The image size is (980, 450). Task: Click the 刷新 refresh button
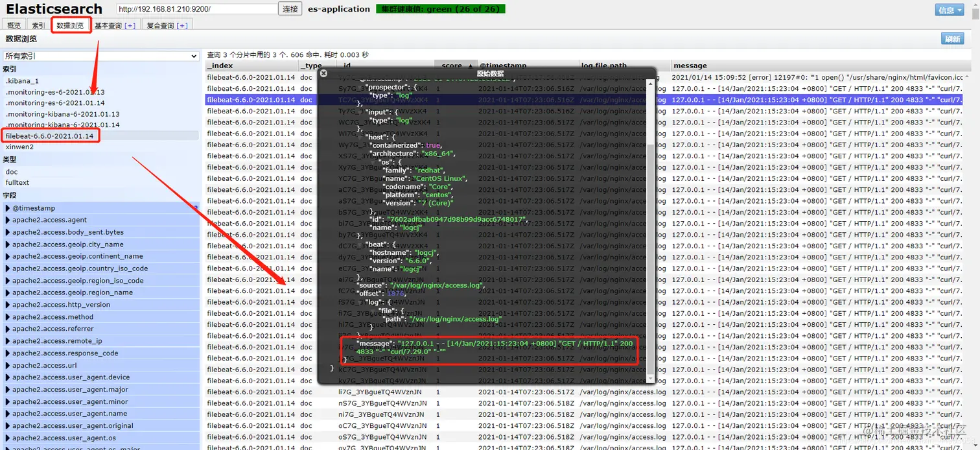point(952,39)
